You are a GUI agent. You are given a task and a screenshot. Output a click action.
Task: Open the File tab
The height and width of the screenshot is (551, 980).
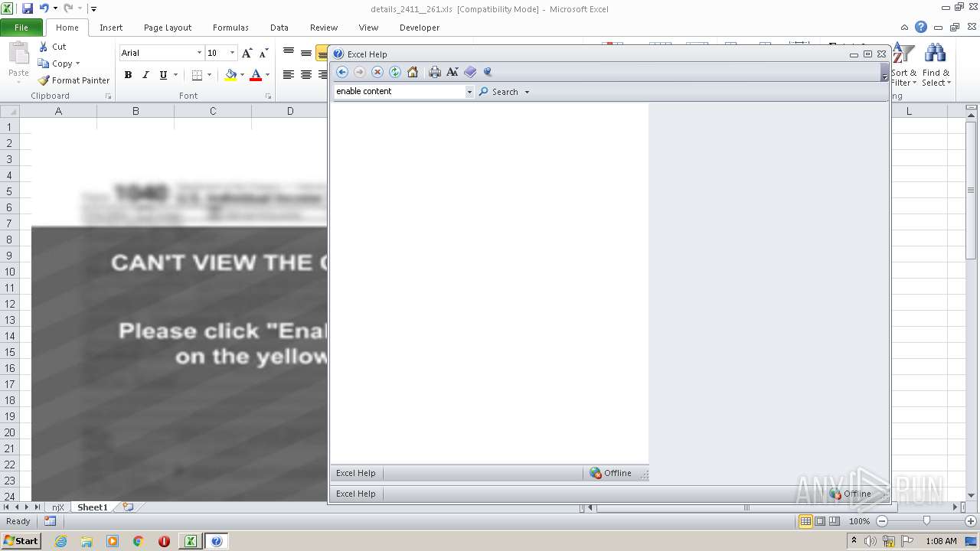pos(21,28)
